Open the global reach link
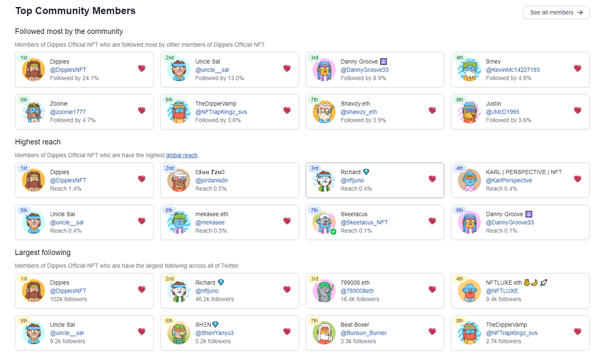This screenshot has width=602, height=364. click(x=181, y=155)
